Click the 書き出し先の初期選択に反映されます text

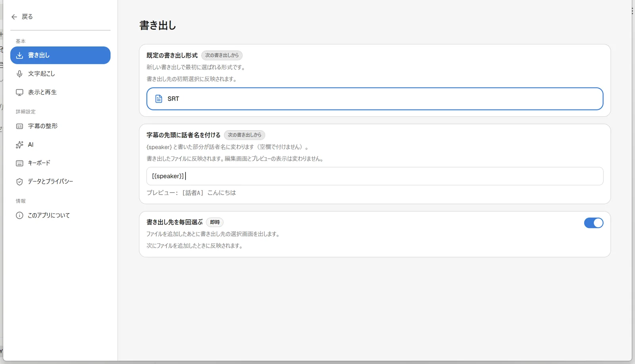pos(192,79)
